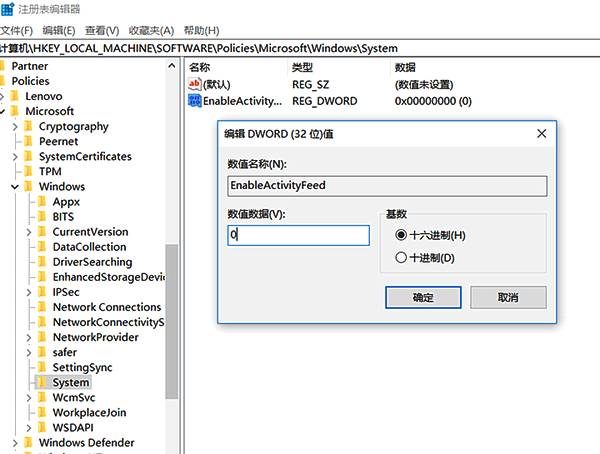
Task: Click the 名称 column header
Action: click(199, 67)
